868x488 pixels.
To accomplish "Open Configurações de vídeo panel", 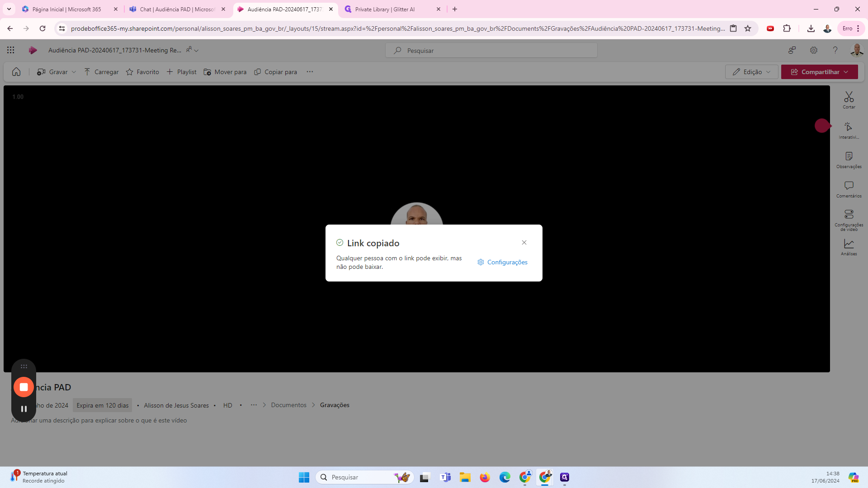I will (849, 220).
